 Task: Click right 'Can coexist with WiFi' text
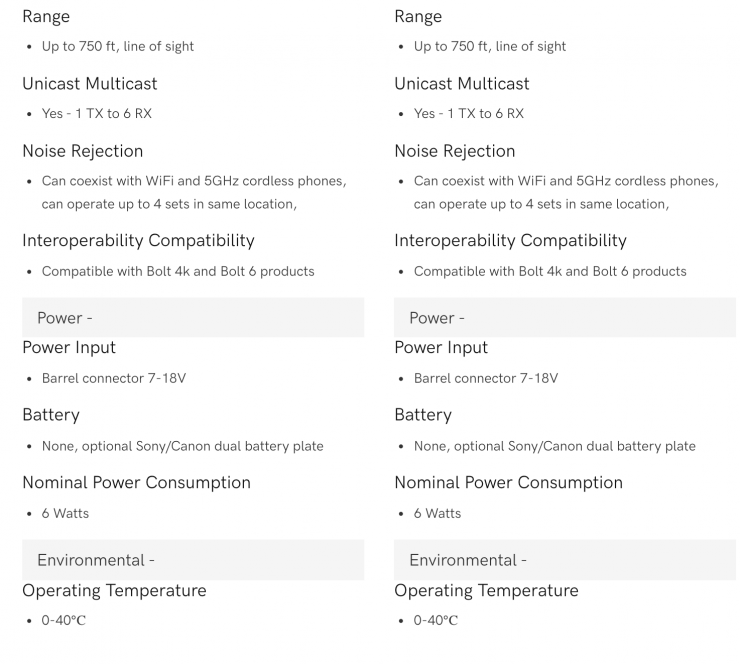pyautogui.click(x=565, y=181)
